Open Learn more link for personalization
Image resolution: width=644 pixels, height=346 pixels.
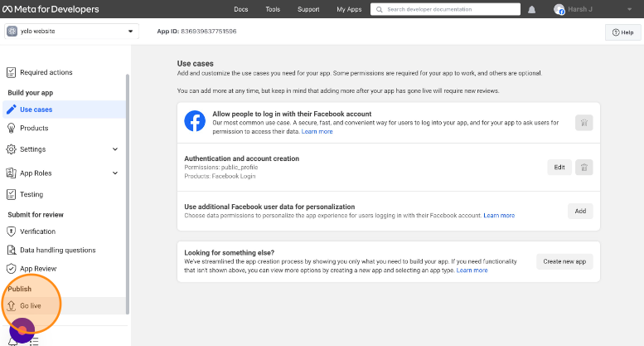coord(499,216)
